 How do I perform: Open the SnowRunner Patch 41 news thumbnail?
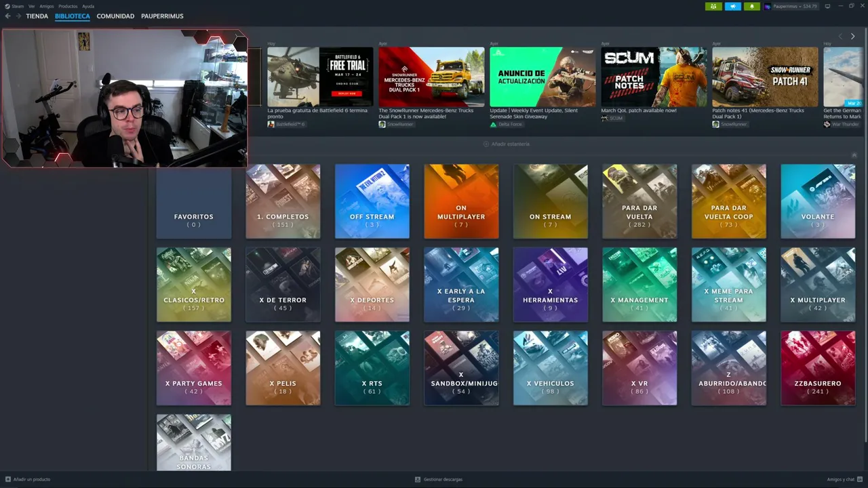(x=765, y=77)
